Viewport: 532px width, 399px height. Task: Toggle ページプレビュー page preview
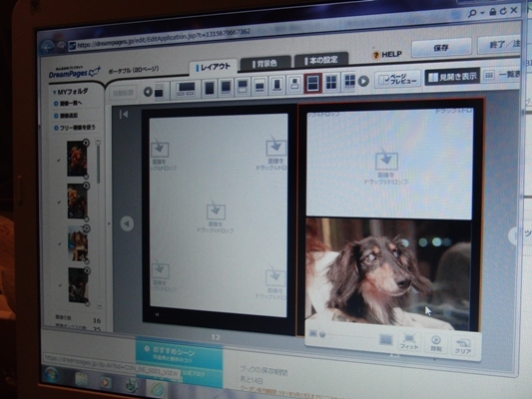click(x=397, y=80)
